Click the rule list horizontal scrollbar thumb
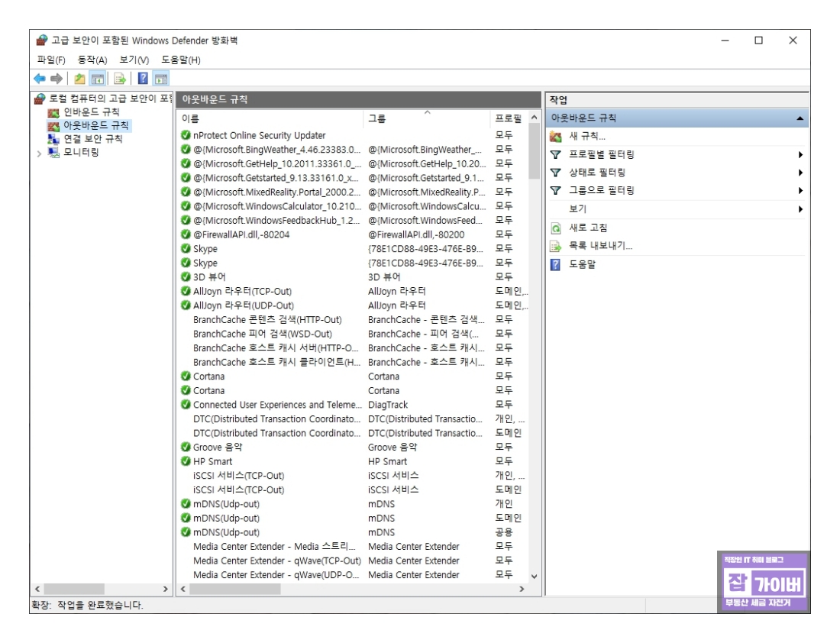Image resolution: width=840 pixels, height=643 pixels. (234, 589)
